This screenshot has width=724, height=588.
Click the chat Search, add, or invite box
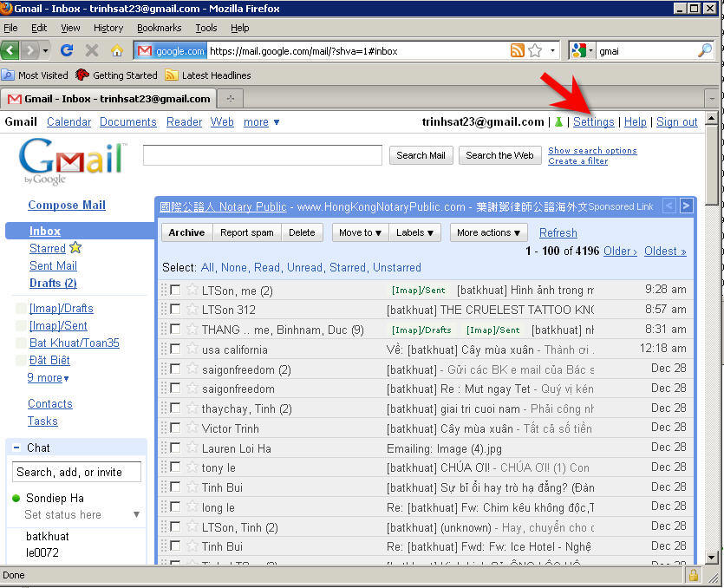pyautogui.click(x=76, y=472)
